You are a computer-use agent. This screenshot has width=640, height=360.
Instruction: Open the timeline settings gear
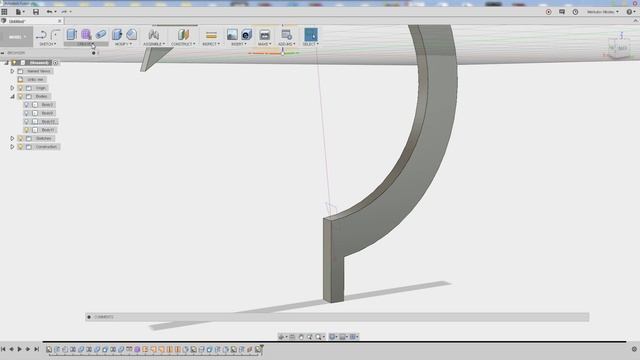click(634, 349)
